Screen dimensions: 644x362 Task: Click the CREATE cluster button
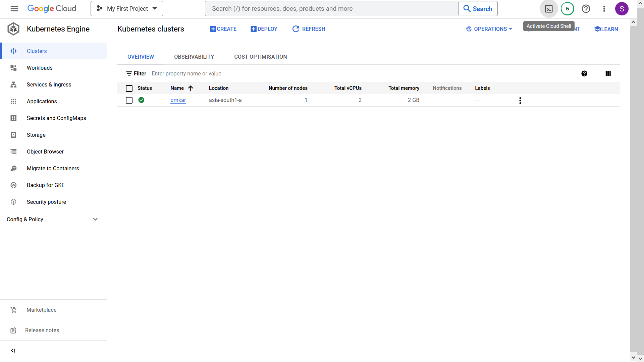pyautogui.click(x=223, y=29)
